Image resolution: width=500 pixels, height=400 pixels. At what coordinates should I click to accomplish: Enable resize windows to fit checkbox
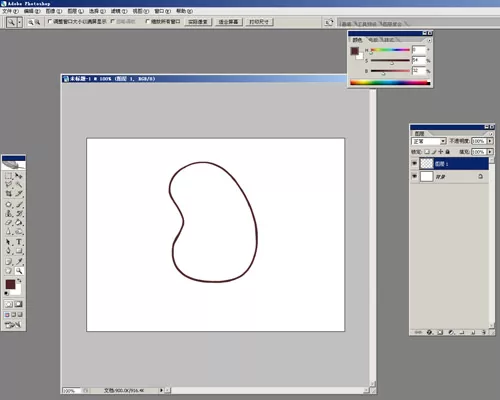tap(50, 21)
